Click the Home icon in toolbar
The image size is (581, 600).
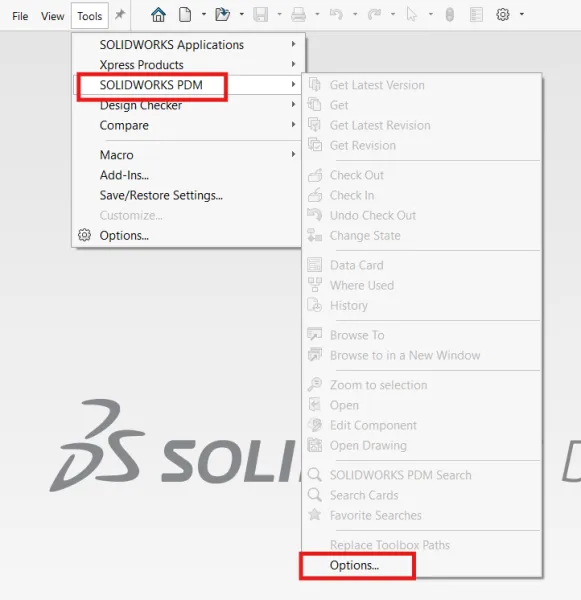[x=158, y=15]
